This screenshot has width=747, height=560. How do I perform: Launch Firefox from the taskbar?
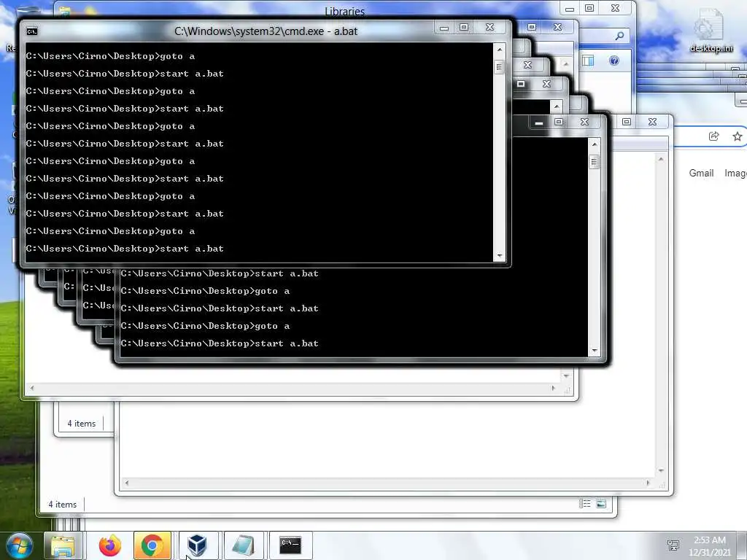click(110, 545)
